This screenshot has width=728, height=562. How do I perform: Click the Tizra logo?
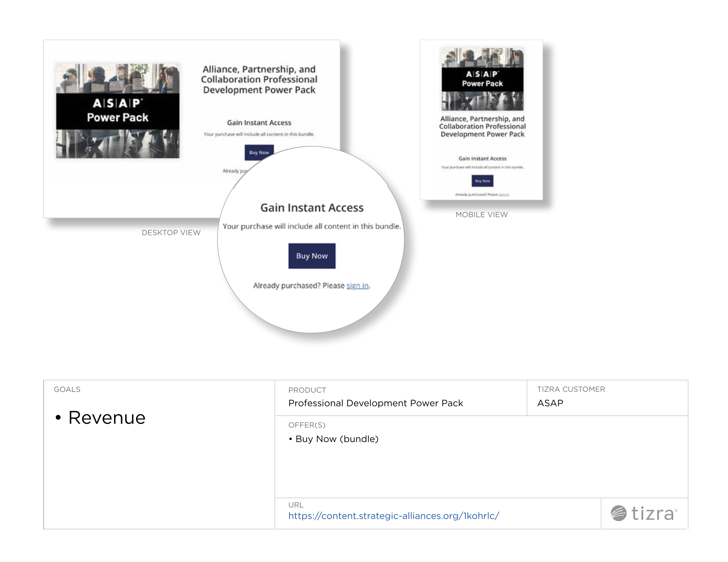pos(644,513)
